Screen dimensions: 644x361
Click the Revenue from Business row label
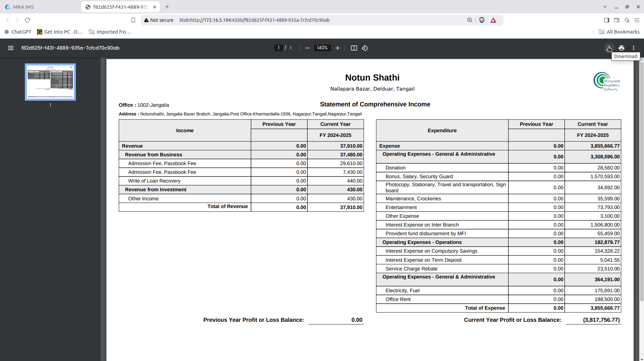(x=154, y=155)
